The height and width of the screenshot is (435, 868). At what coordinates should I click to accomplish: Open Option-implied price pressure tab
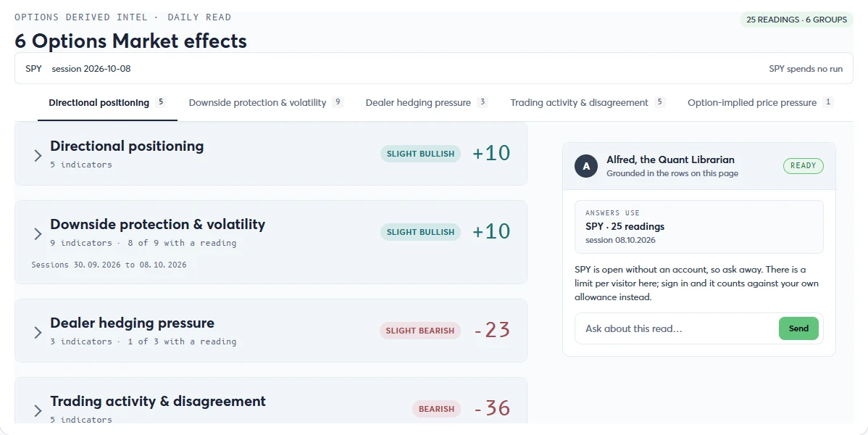761,102
